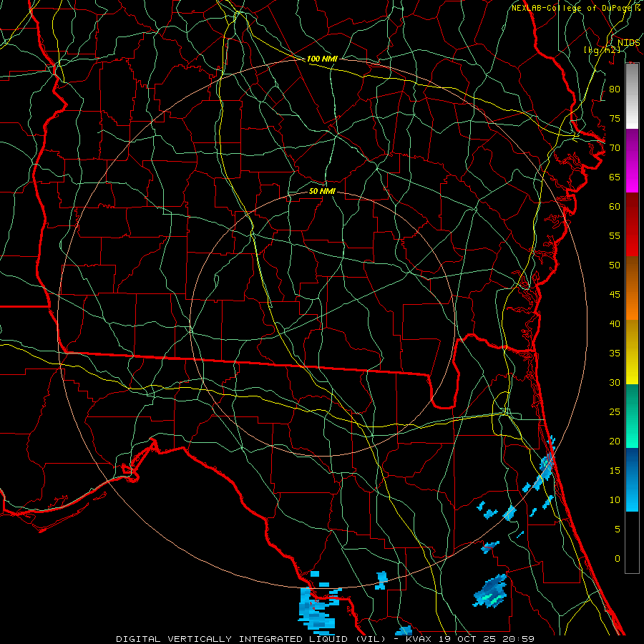The width and height of the screenshot is (644, 644).
Task: Click the yellow segment of the color bar
Action: pos(632,352)
